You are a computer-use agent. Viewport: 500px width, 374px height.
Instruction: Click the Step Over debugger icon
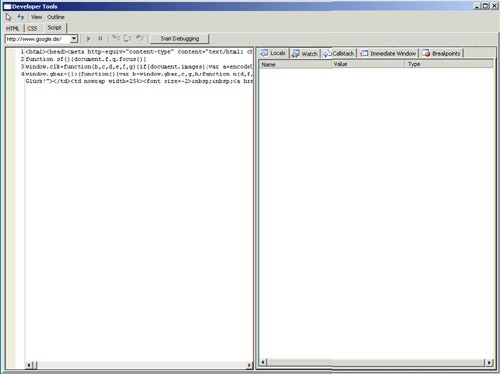click(128, 38)
